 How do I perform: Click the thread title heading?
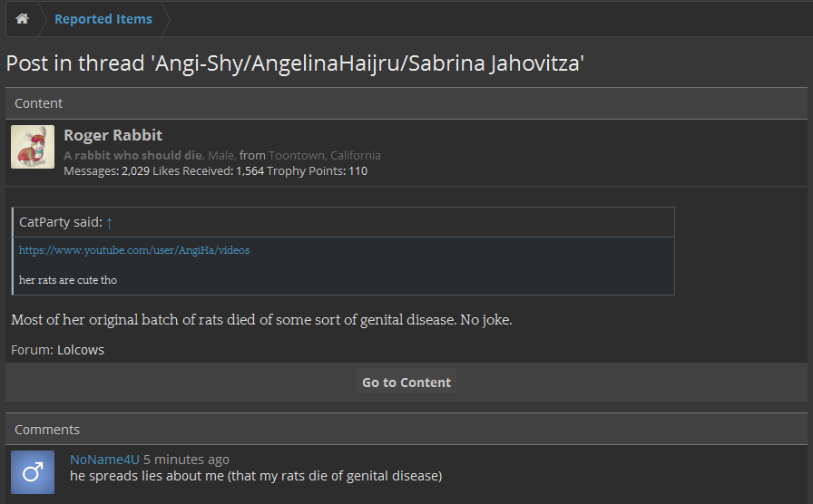point(295,63)
